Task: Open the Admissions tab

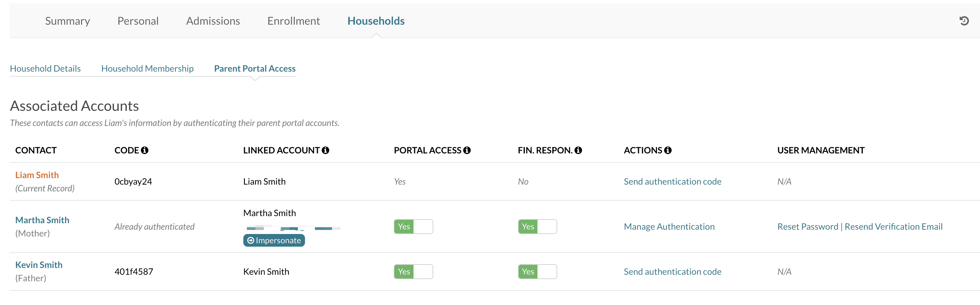Action: pos(213,21)
